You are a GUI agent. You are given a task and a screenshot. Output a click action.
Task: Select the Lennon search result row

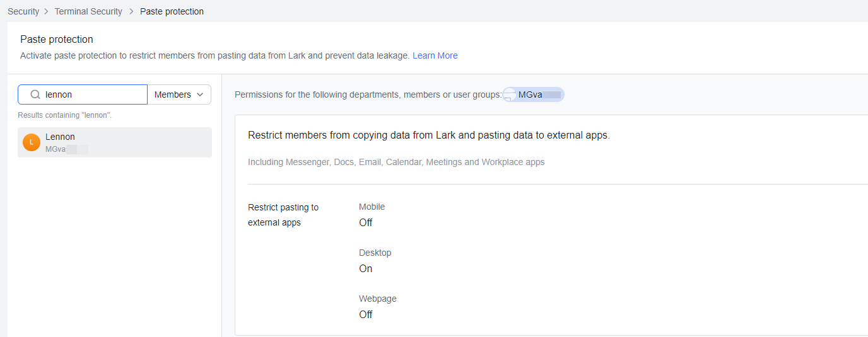point(115,142)
